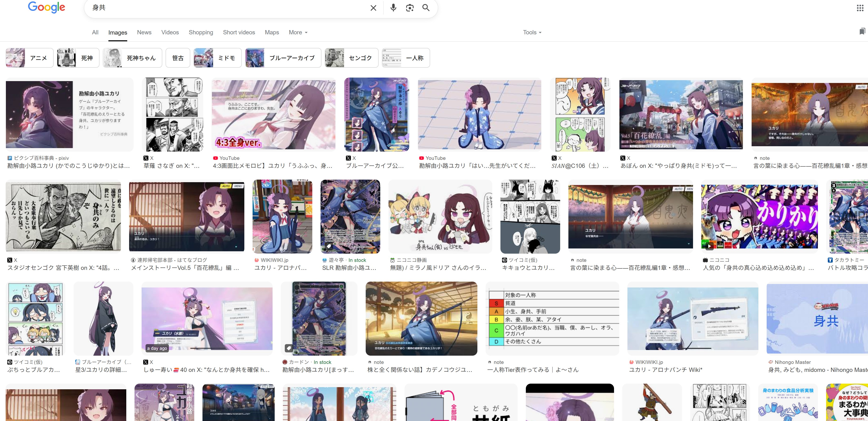The image size is (868, 421).
Task: Open link 一人称Tier表作ってみる
Action: point(533,370)
